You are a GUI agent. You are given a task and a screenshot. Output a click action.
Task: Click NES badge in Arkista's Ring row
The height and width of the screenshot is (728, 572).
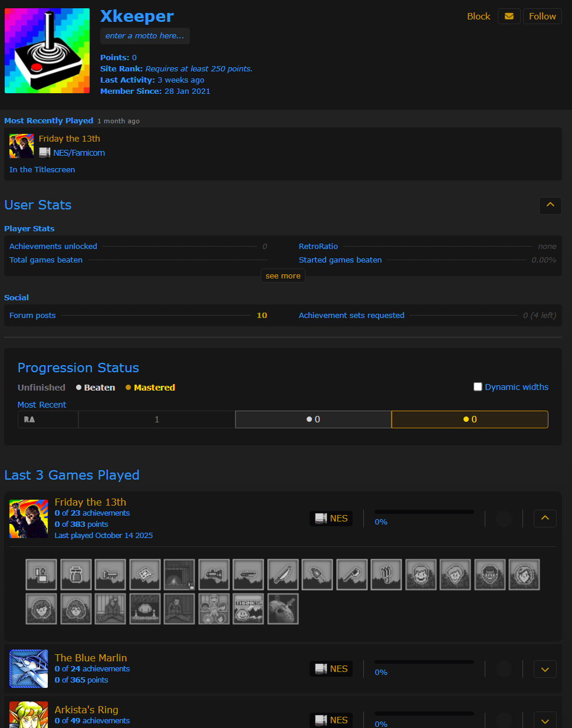[331, 720]
